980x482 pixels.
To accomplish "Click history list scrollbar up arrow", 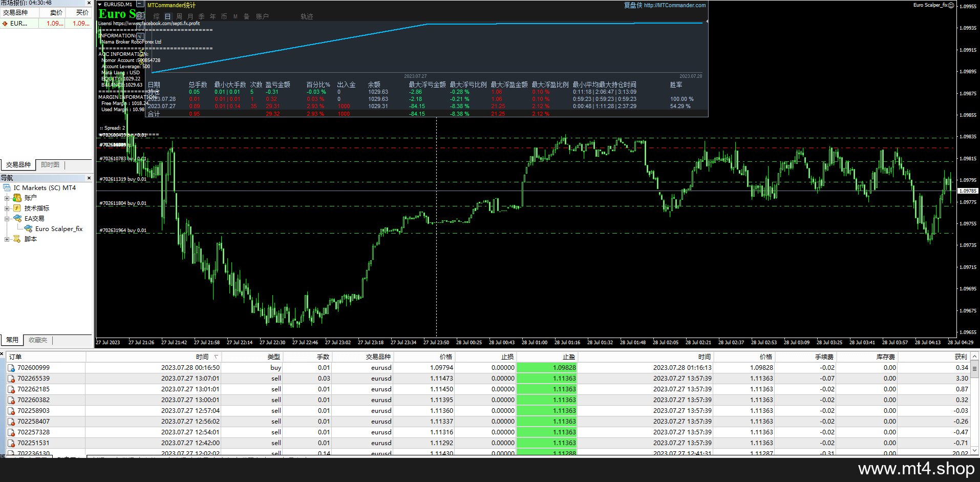I will [x=975, y=356].
